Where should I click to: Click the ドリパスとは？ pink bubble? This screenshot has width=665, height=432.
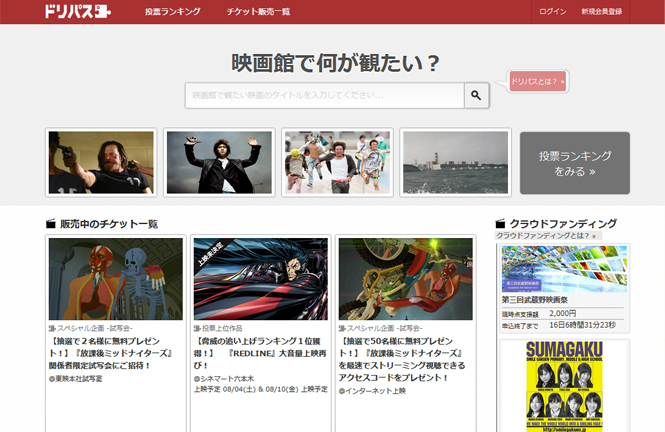coord(538,81)
